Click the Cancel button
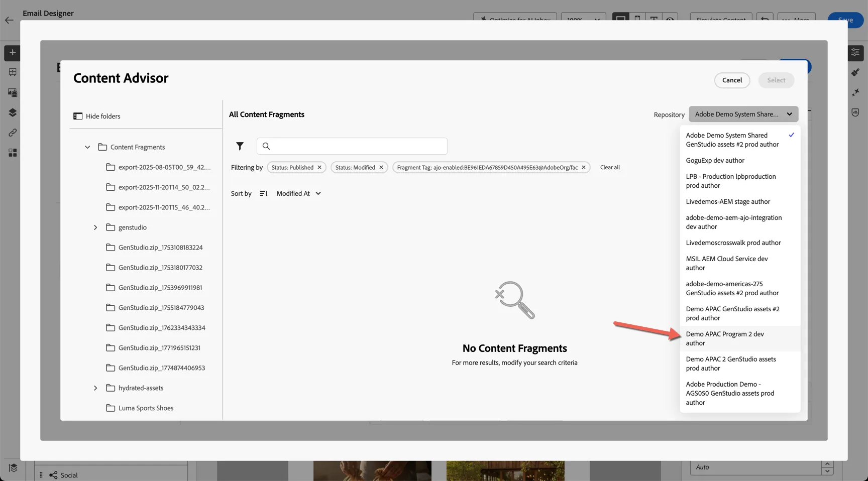The image size is (868, 481). (x=732, y=80)
